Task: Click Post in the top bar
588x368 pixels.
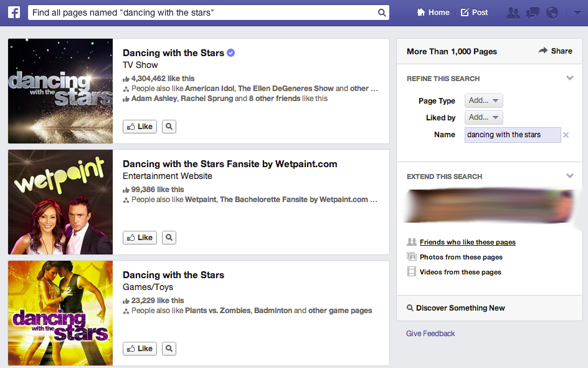Action: (475, 12)
